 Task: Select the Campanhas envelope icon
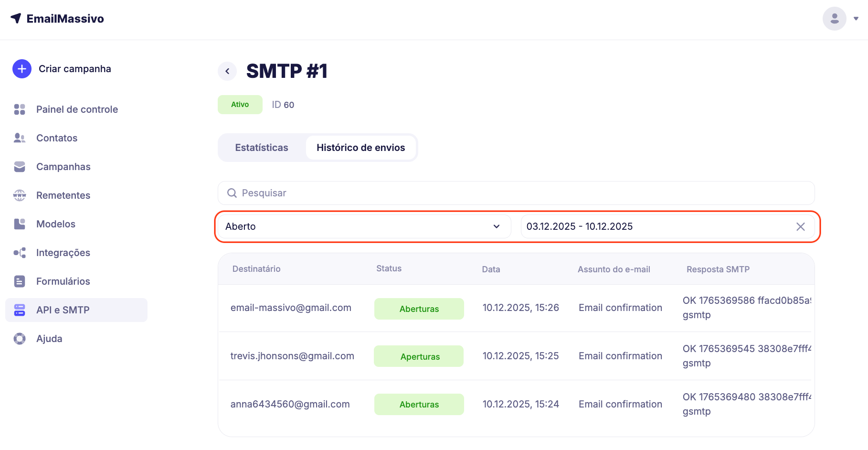tap(20, 167)
